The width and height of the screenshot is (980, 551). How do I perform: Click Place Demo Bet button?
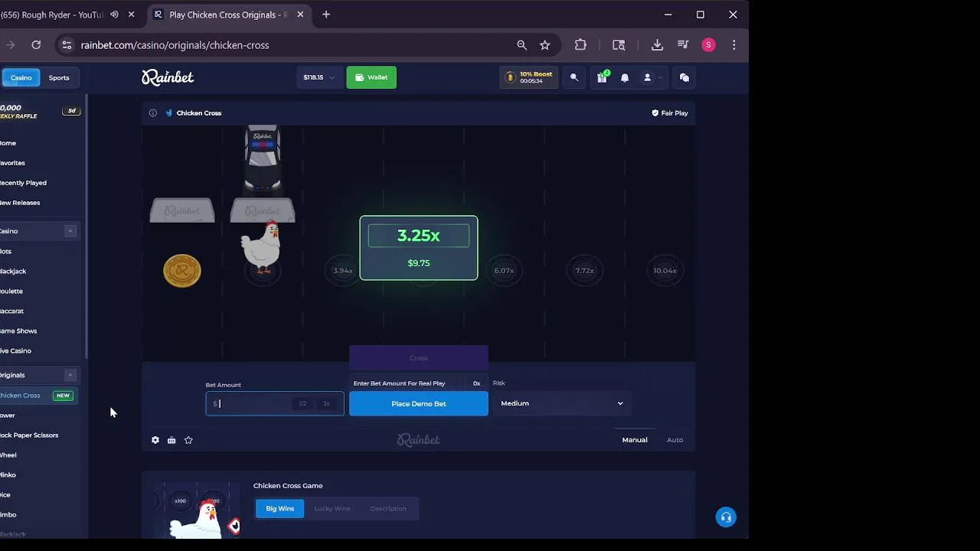[419, 403]
